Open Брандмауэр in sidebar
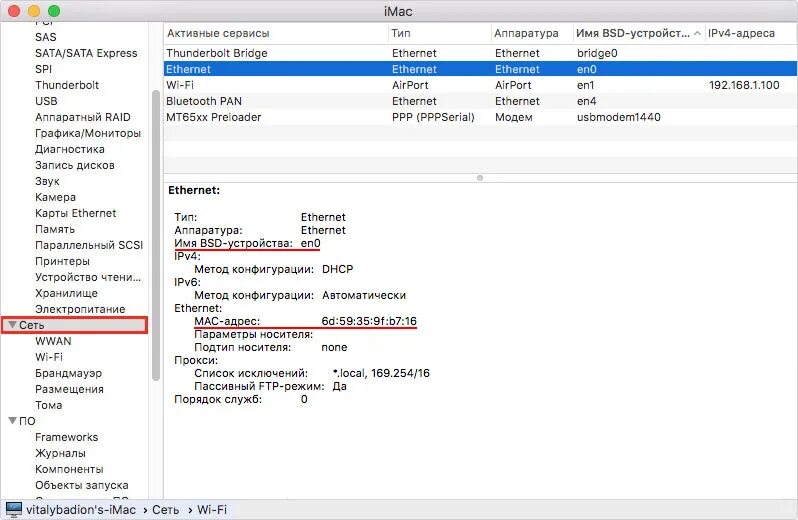798x520 pixels. 68,373
